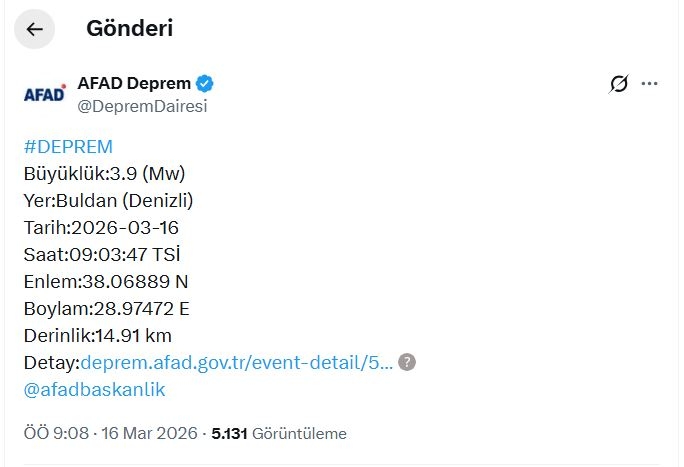Open the deprem.afad.gov.tr event-detail link
This screenshot has width=684, height=467.
(x=236, y=362)
